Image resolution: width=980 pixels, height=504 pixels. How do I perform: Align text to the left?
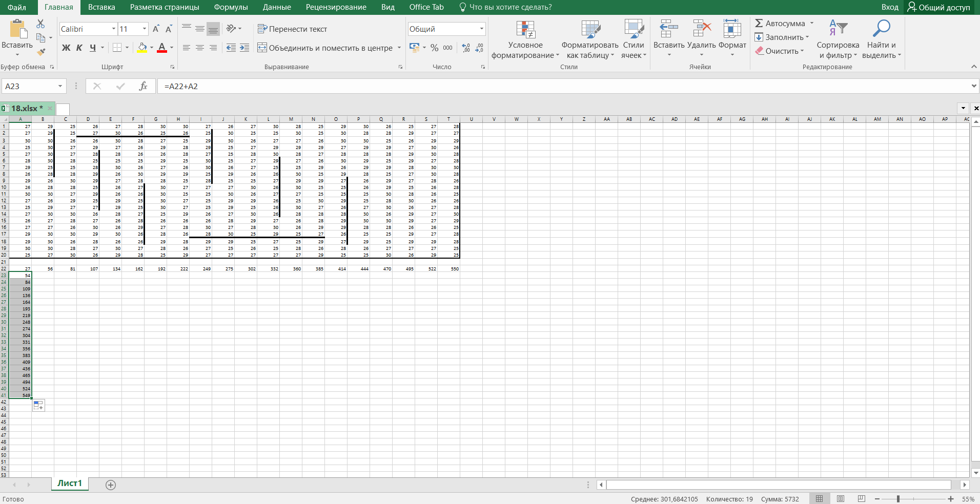(x=187, y=48)
